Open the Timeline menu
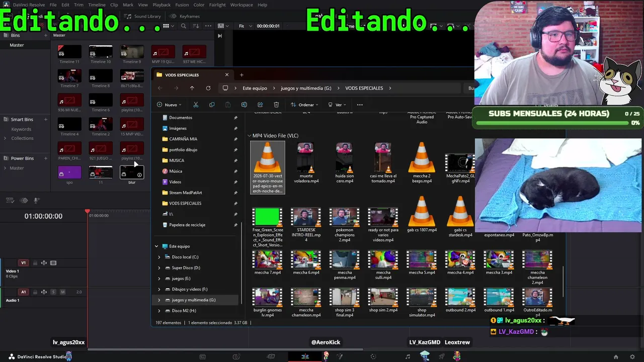This screenshot has width=644, height=362. 97,5
